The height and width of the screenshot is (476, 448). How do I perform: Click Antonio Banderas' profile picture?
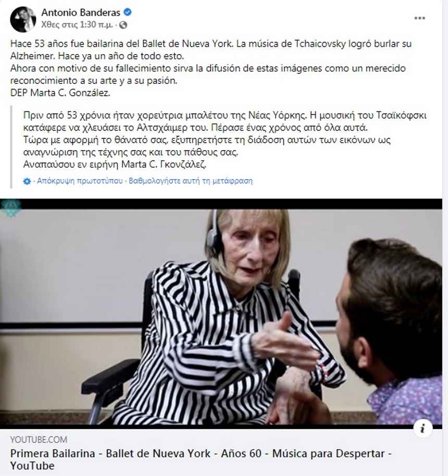23,19
